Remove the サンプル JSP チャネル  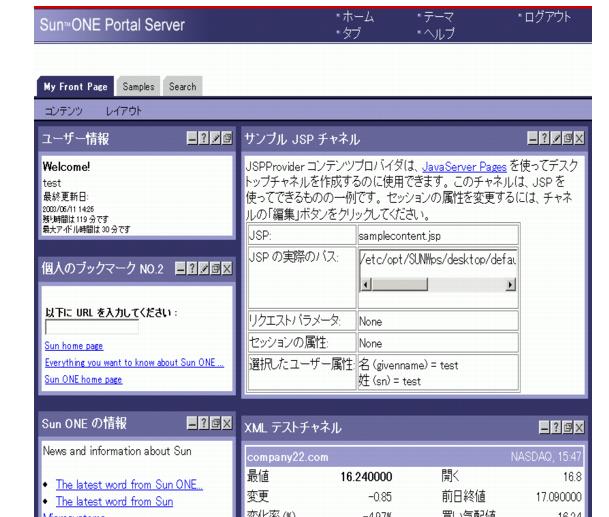point(579,138)
